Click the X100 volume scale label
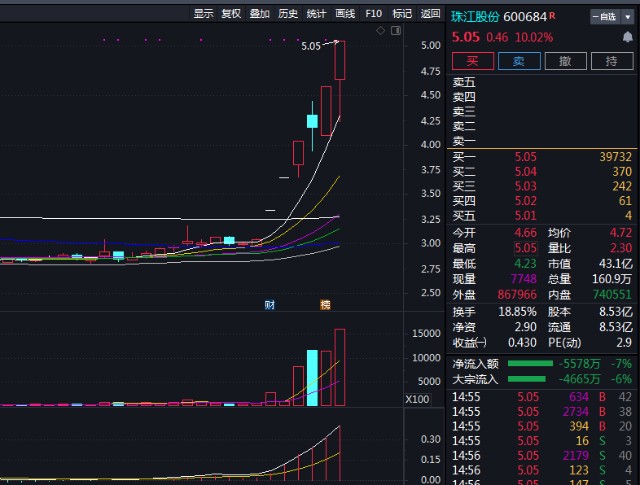Screen dimensions: 640x485 (417, 399)
